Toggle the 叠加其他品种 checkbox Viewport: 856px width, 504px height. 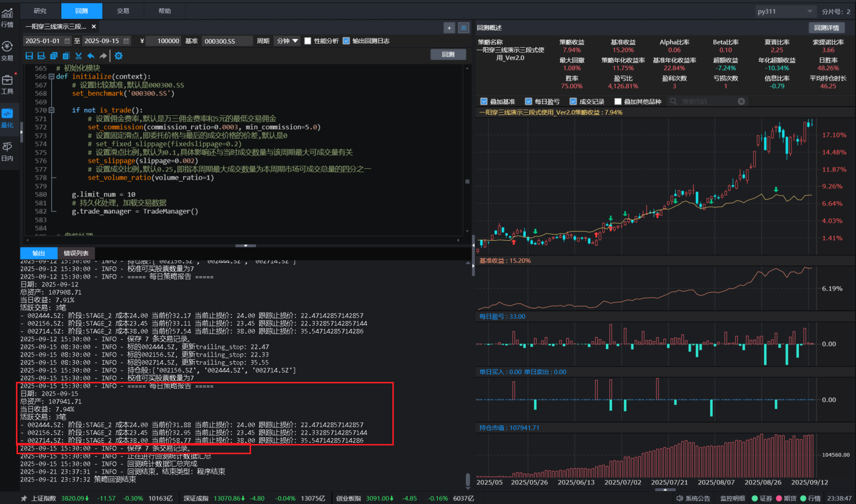618,102
